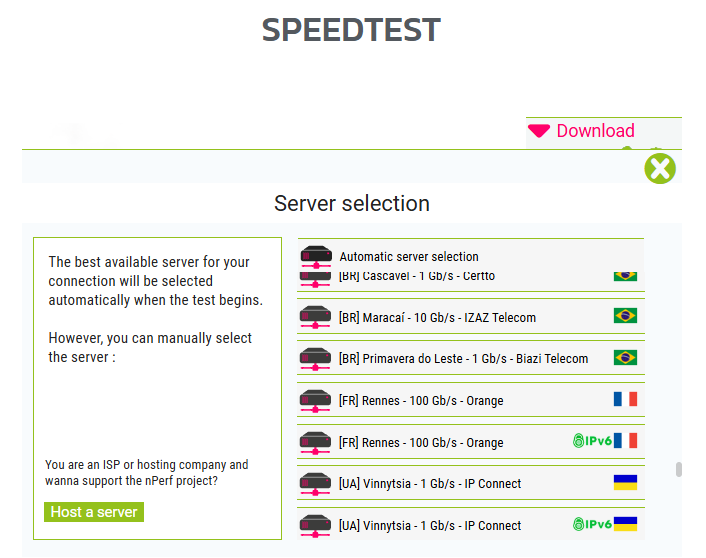Click Brazil flag on Primavera do Leste row
Viewport: 706px width, 558px height.
pos(625,358)
